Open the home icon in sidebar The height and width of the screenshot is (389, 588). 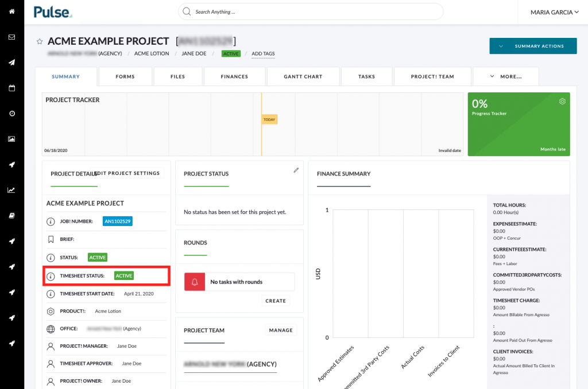[11, 11]
